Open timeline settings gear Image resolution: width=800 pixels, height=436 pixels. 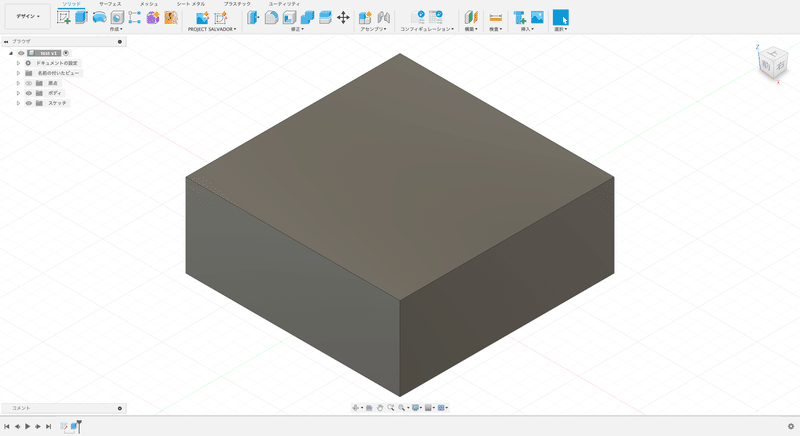pyautogui.click(x=791, y=426)
